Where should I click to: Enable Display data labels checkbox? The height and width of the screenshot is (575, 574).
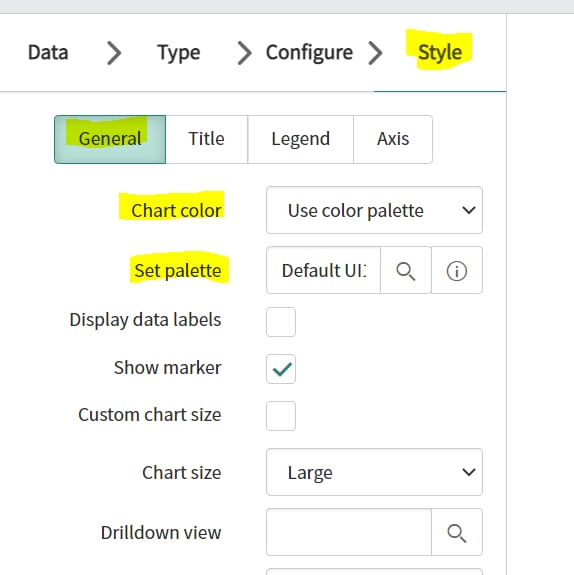pos(281,322)
